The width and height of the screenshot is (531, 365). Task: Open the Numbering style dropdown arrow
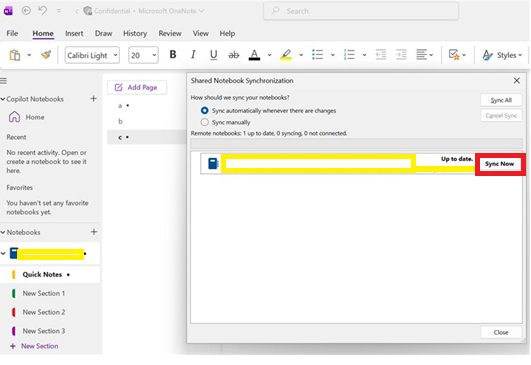364,55
